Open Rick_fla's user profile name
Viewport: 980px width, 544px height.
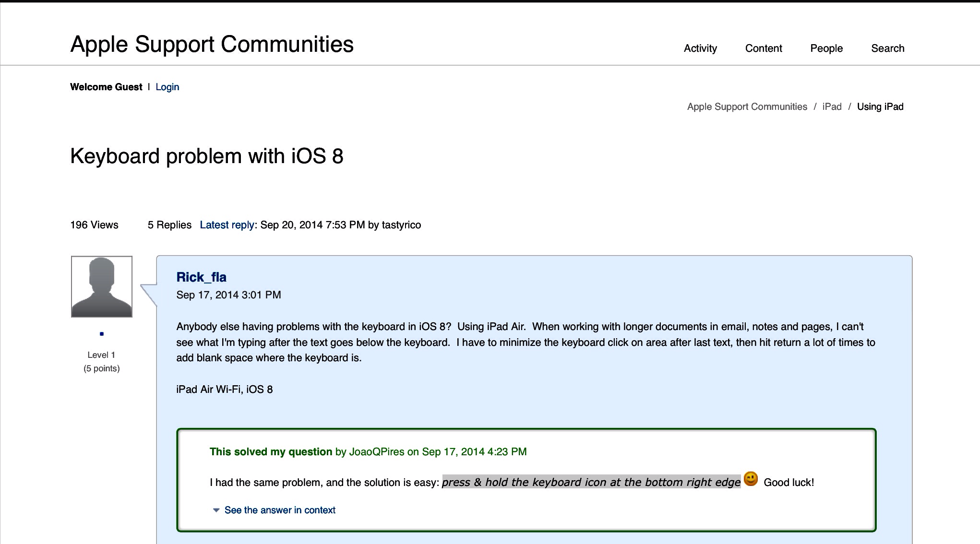(201, 277)
